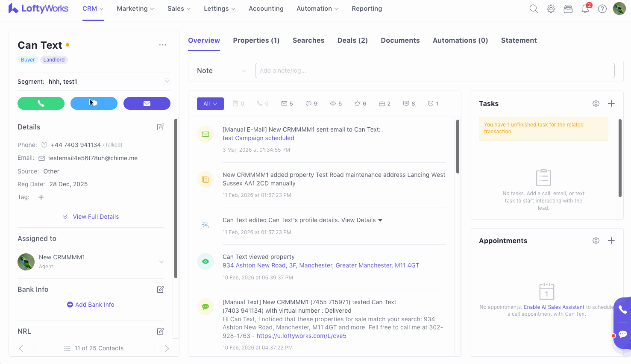
Task: Click the purple email button
Action: click(147, 103)
